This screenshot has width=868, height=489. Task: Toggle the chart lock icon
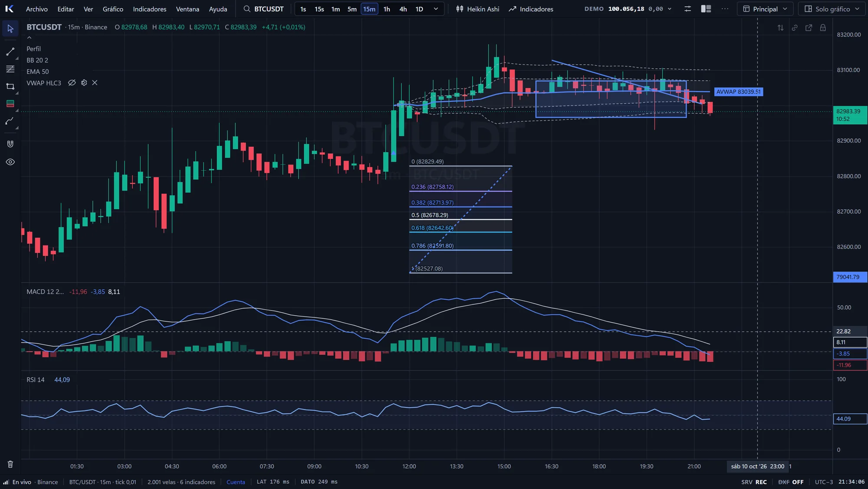coord(823,28)
